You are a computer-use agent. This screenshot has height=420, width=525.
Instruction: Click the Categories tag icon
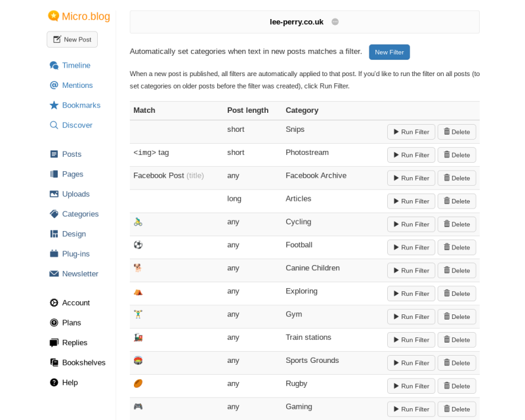point(54,214)
